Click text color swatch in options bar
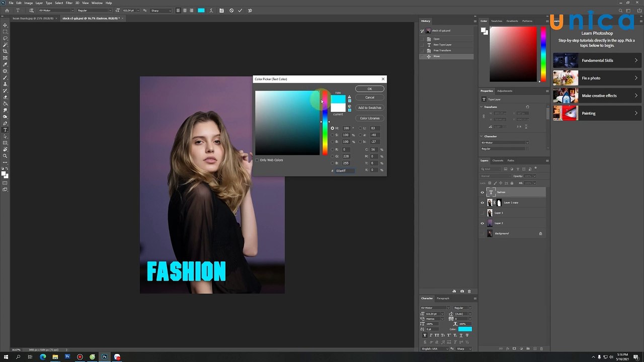 tap(201, 10)
